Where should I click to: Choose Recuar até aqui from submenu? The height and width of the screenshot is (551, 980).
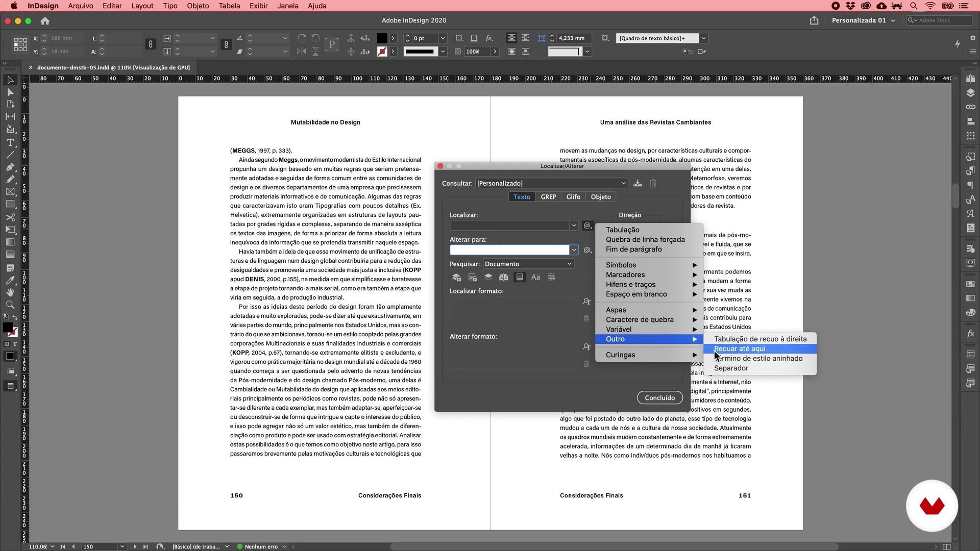(760, 348)
